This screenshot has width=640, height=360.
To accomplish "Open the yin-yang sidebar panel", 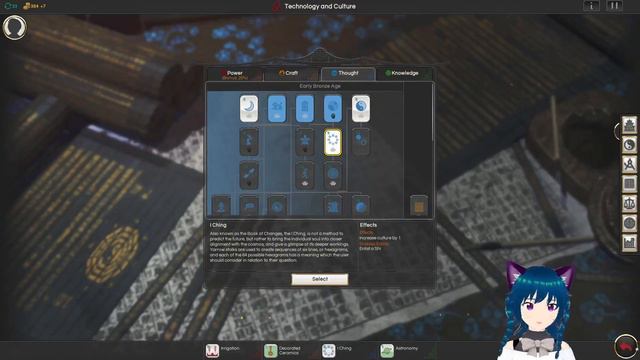I will (x=629, y=145).
